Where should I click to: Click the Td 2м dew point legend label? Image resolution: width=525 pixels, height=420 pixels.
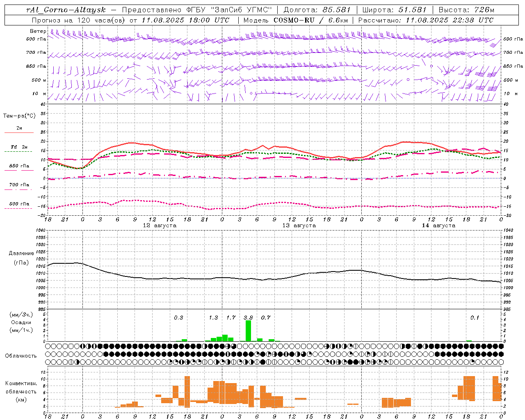(x=19, y=147)
